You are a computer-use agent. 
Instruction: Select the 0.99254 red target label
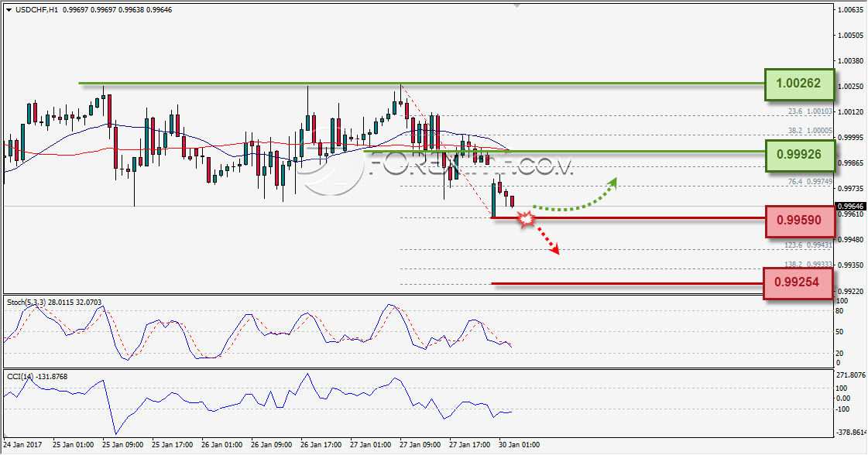pos(798,283)
